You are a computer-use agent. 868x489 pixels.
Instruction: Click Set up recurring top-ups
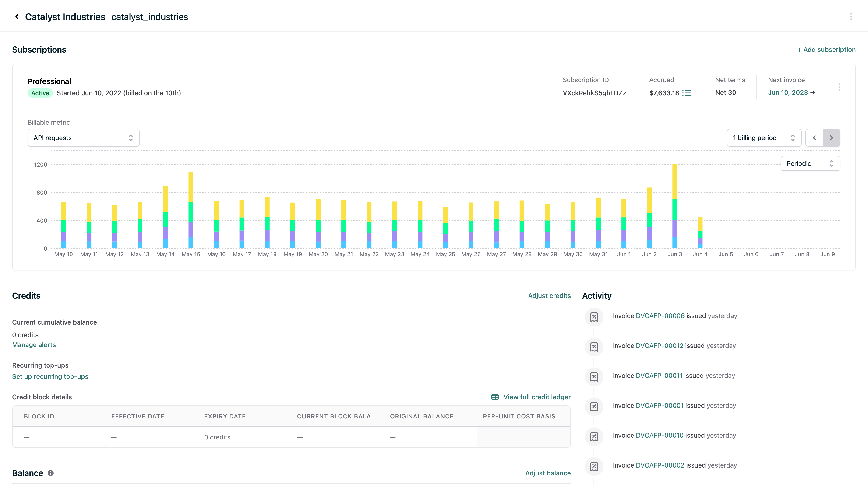pyautogui.click(x=50, y=376)
